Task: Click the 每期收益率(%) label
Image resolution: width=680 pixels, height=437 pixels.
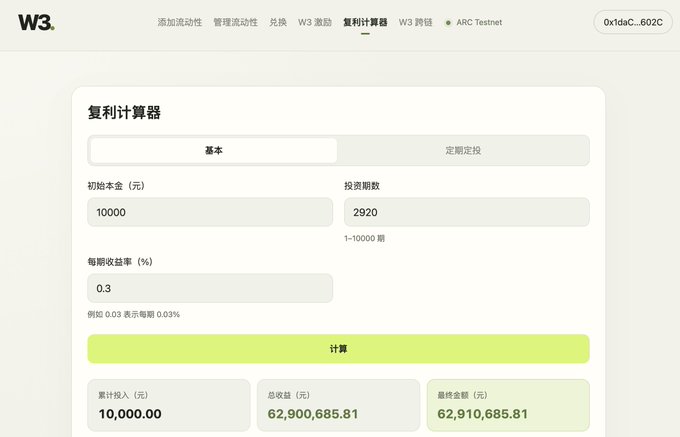Action: (x=120, y=262)
